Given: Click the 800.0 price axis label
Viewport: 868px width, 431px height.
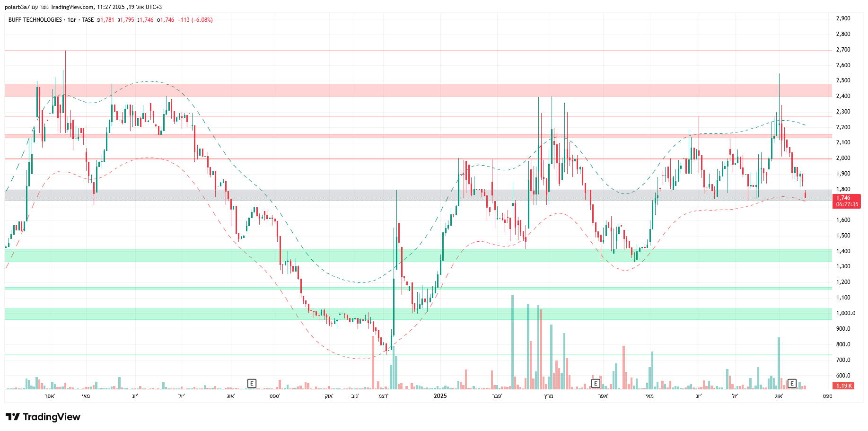Looking at the screenshot, I should [843, 344].
